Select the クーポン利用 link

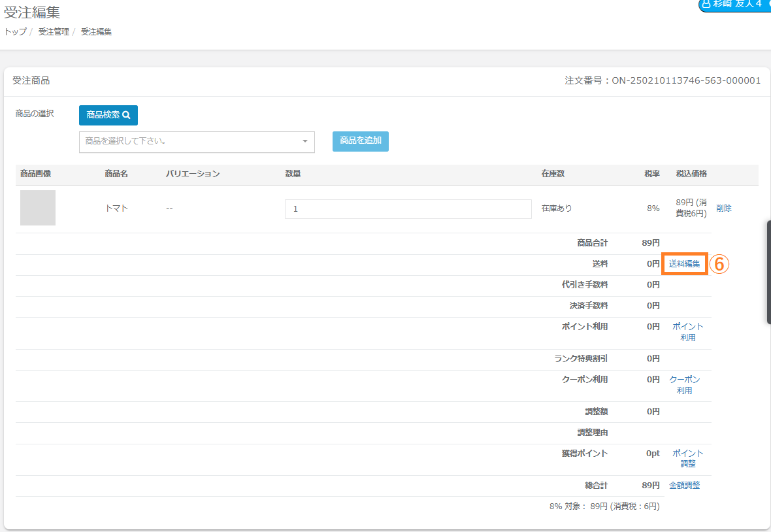684,385
